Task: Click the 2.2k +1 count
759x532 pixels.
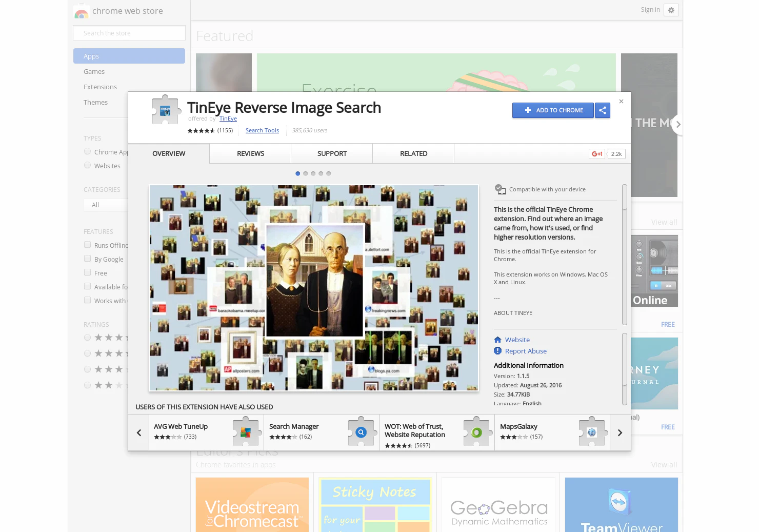Action: (x=616, y=154)
